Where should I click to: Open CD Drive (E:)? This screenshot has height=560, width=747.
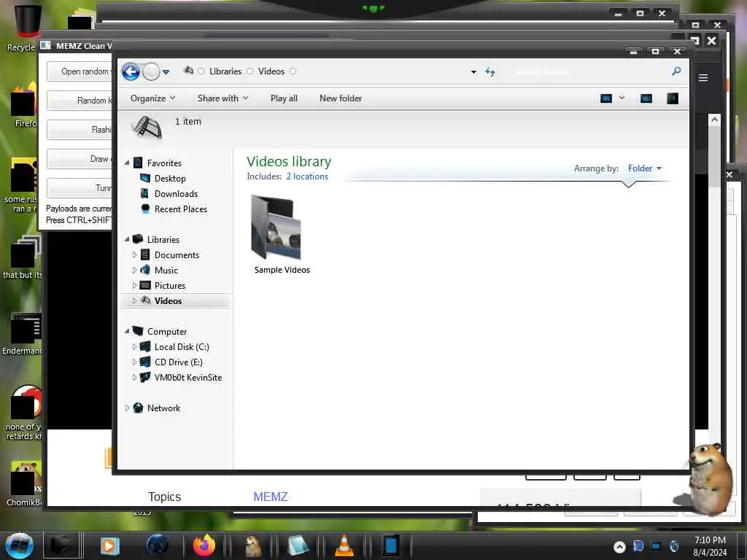(x=178, y=362)
